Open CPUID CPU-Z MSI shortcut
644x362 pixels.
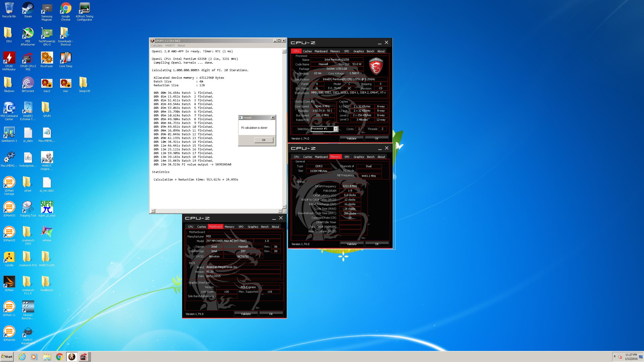(x=28, y=61)
